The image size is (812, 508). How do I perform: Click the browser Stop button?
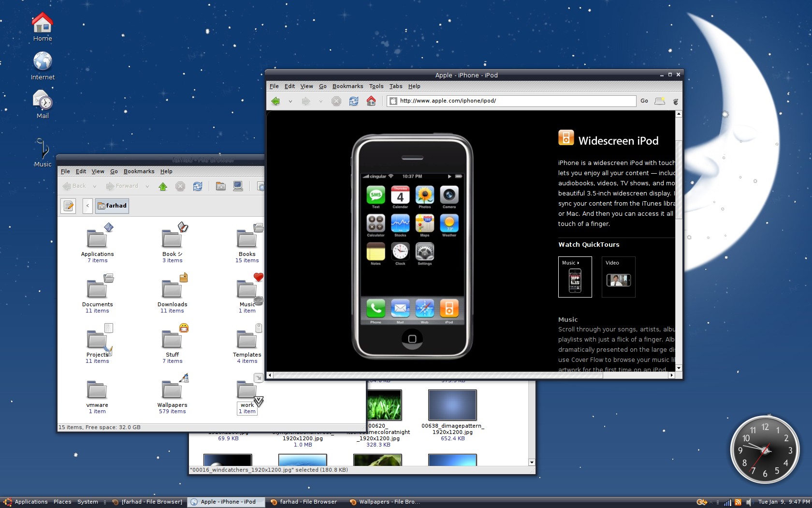click(x=336, y=101)
